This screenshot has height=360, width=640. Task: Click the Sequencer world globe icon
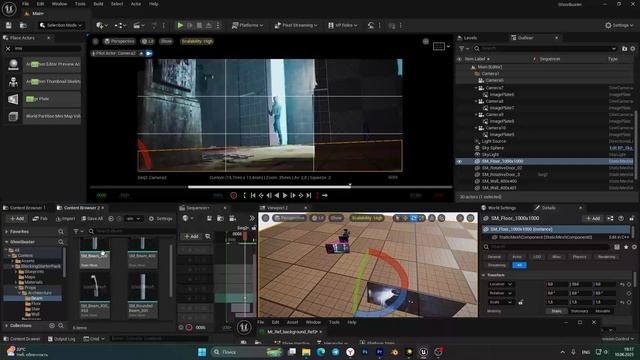coord(186,218)
